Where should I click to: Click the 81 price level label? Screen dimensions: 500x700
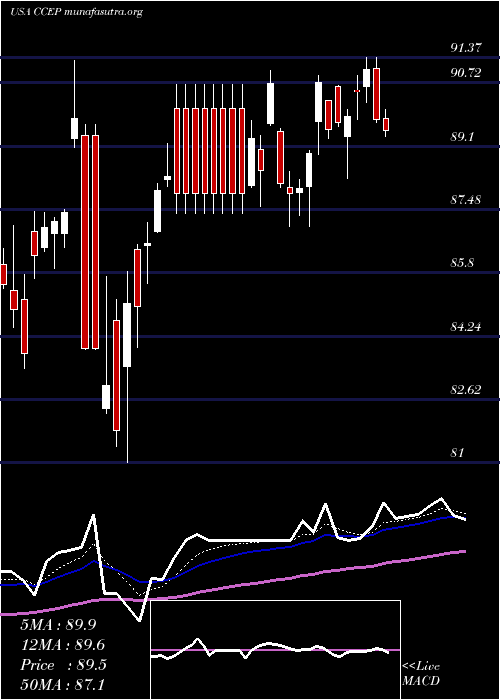point(458,453)
